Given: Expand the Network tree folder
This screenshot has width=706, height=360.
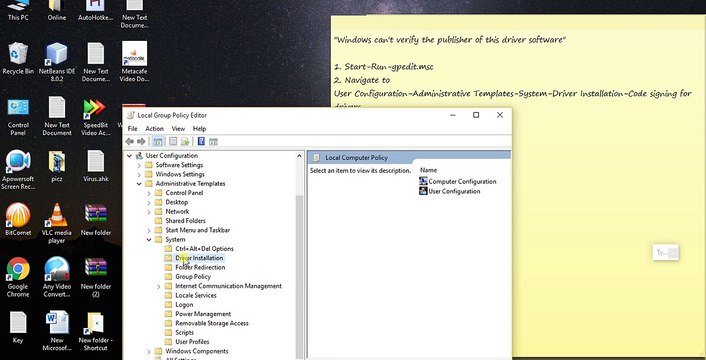Looking at the screenshot, I should tap(149, 212).
